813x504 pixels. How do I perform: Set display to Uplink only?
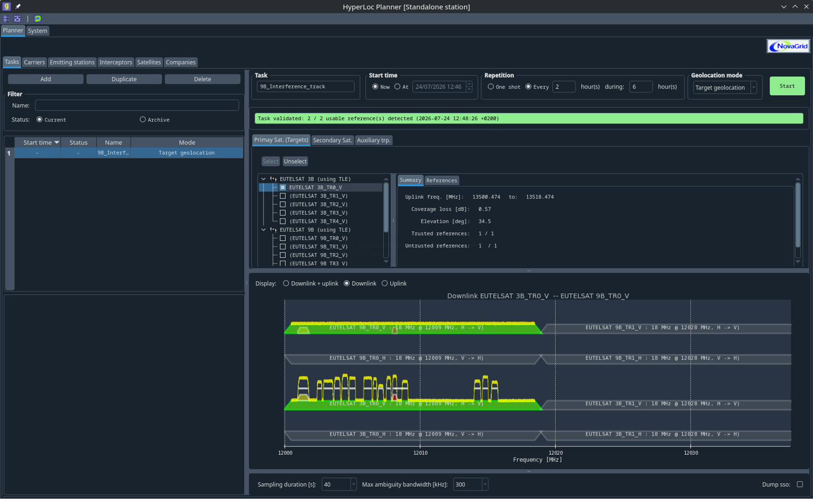(x=384, y=283)
